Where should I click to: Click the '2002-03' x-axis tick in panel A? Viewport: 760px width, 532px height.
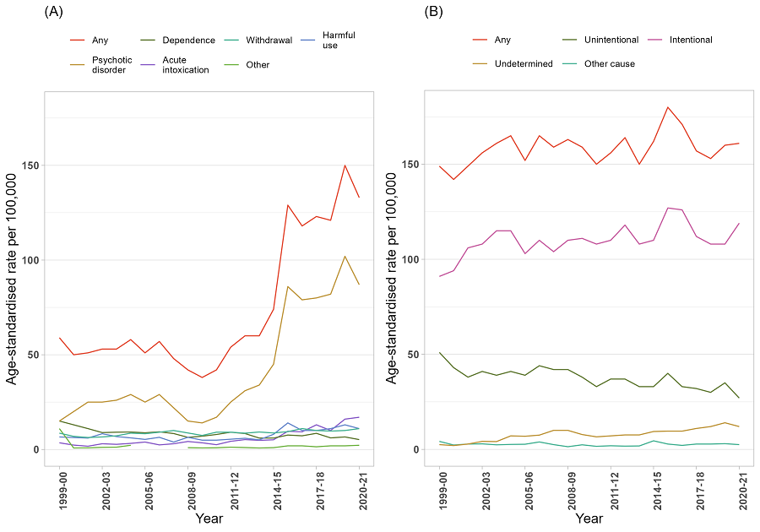tap(106, 490)
